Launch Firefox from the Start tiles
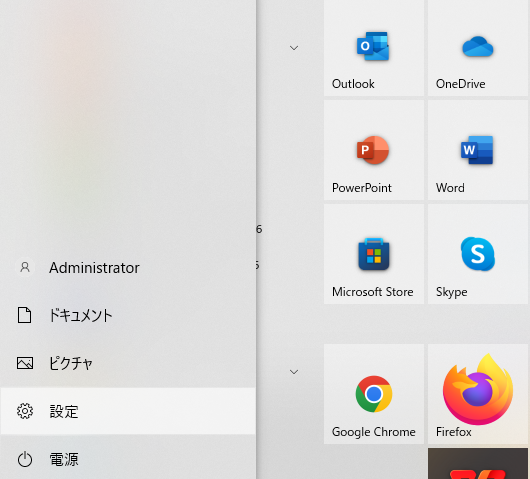Image resolution: width=530 pixels, height=479 pixels. click(x=478, y=394)
